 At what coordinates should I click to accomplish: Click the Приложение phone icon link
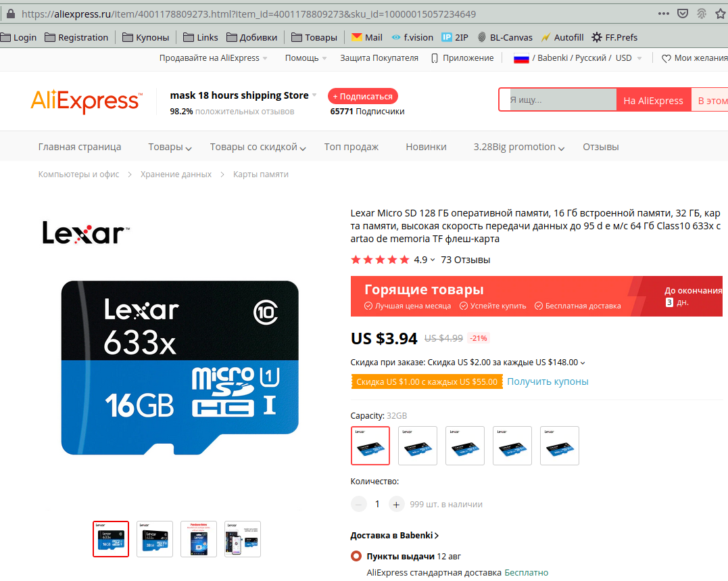click(x=462, y=58)
